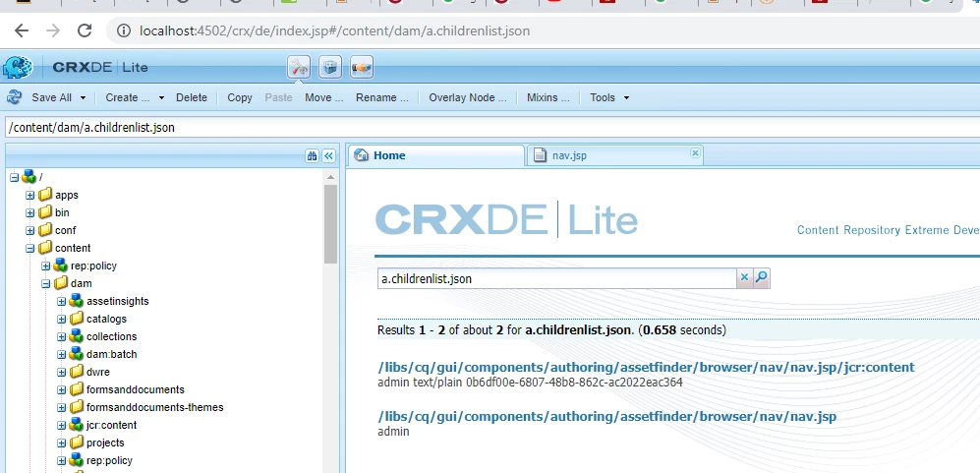Go back using the browser back arrow
This screenshot has height=473, width=980.
point(22,30)
